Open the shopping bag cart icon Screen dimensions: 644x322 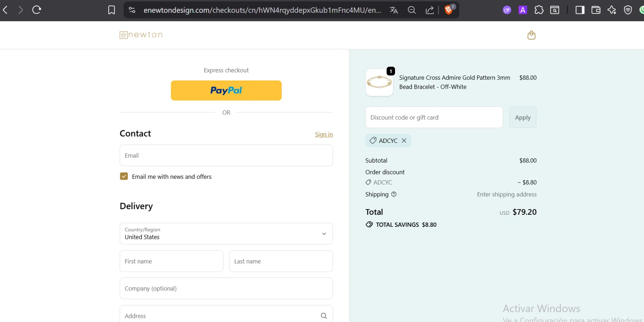pos(531,35)
